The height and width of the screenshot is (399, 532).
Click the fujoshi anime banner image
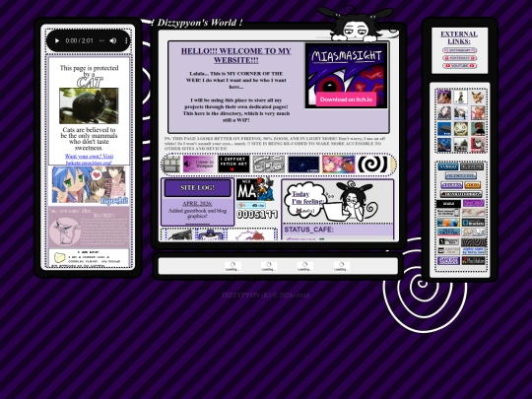(x=89, y=185)
